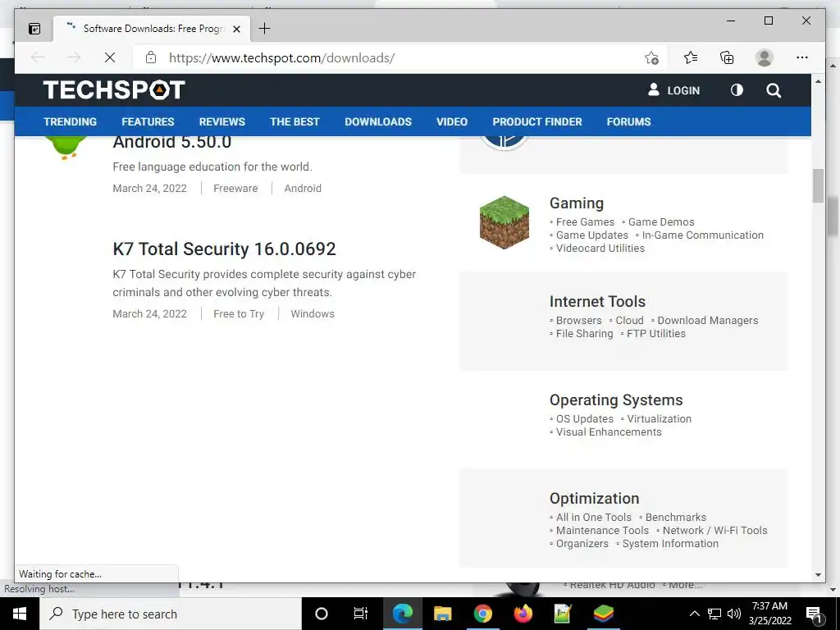The width and height of the screenshot is (840, 630).
Task: Click the page vertical scrollbar thumb
Action: click(818, 185)
